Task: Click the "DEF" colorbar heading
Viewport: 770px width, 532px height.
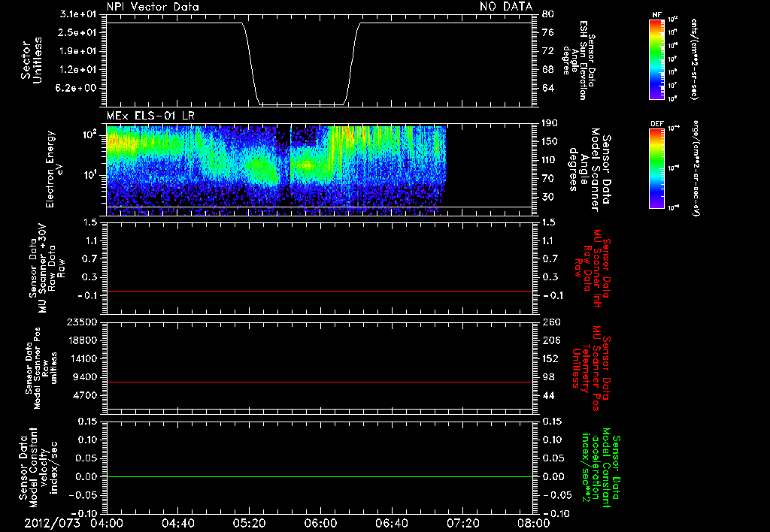Action: [x=656, y=124]
